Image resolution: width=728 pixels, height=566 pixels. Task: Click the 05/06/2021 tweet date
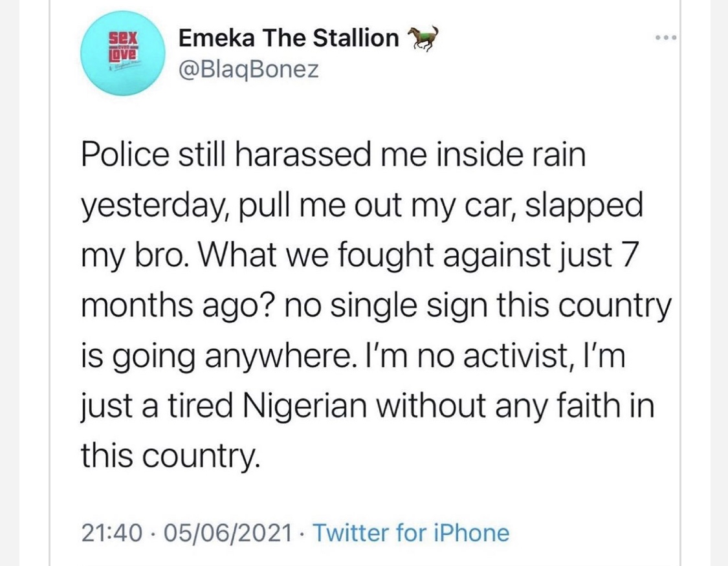click(x=227, y=533)
